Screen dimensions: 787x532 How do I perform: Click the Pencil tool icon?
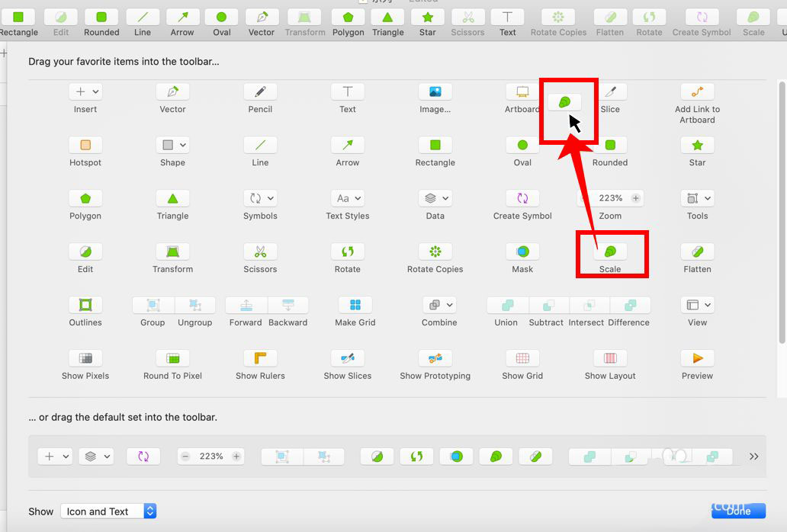(260, 91)
